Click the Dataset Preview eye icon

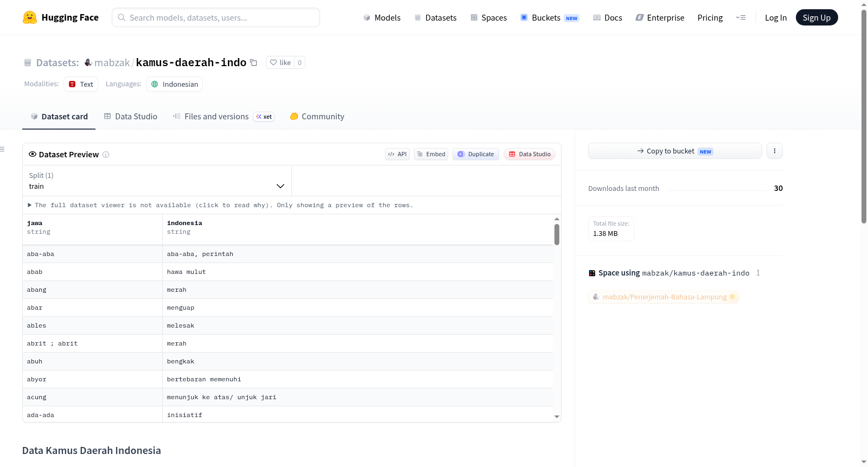(x=33, y=154)
